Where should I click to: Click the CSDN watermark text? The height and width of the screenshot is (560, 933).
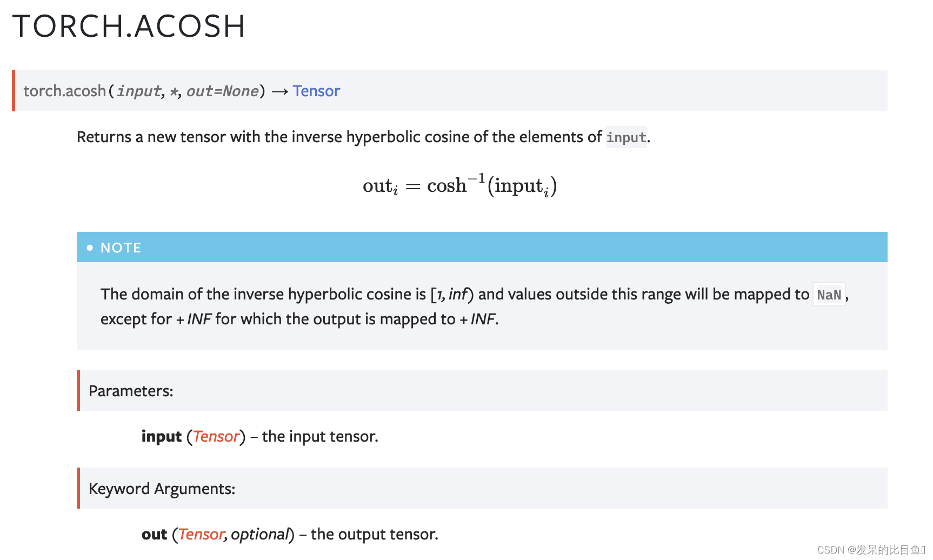(x=871, y=550)
